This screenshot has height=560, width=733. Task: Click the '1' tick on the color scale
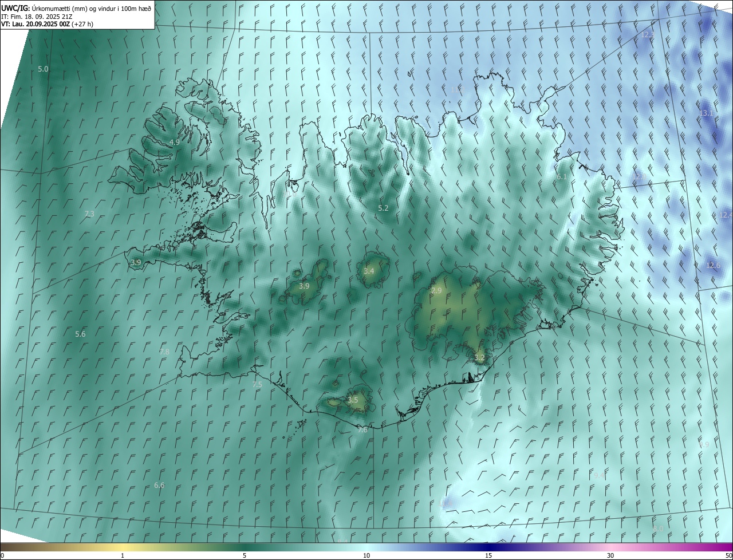pyautogui.click(x=123, y=555)
